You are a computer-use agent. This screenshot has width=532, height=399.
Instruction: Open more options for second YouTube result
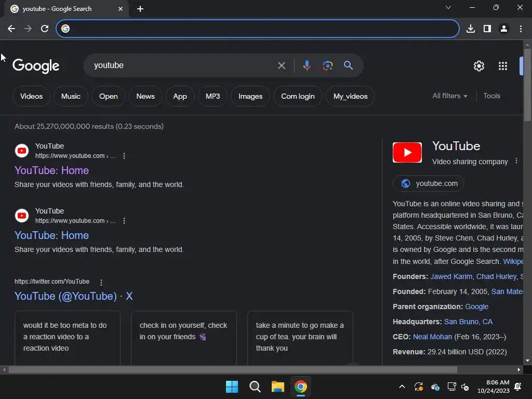pos(124,221)
